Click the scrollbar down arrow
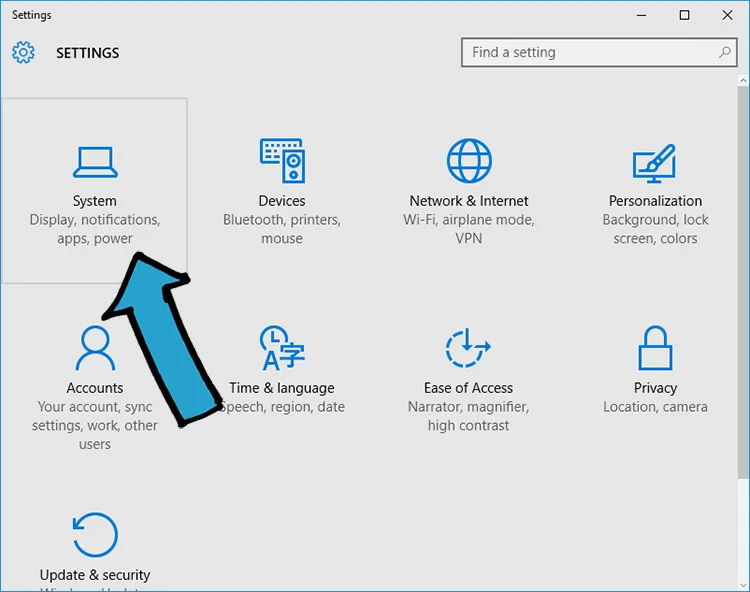The height and width of the screenshot is (592, 750). click(x=743, y=585)
